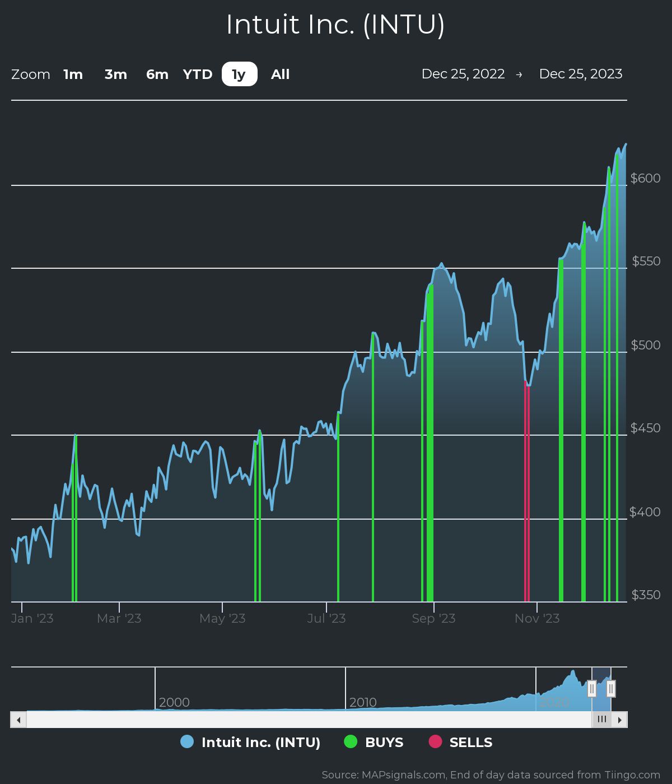Image resolution: width=672 pixels, height=784 pixels.
Task: Click the Jan '23 axis label
Action: (x=32, y=618)
